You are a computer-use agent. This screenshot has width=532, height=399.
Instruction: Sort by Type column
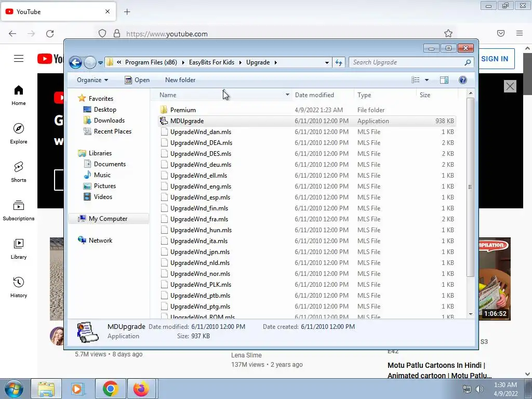click(x=385, y=95)
